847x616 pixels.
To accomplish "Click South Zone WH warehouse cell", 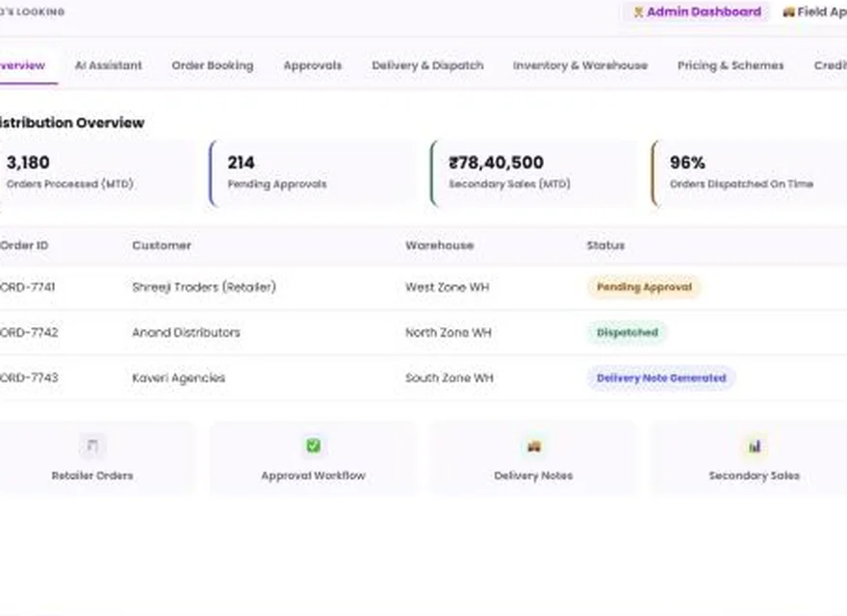I will pos(449,377).
